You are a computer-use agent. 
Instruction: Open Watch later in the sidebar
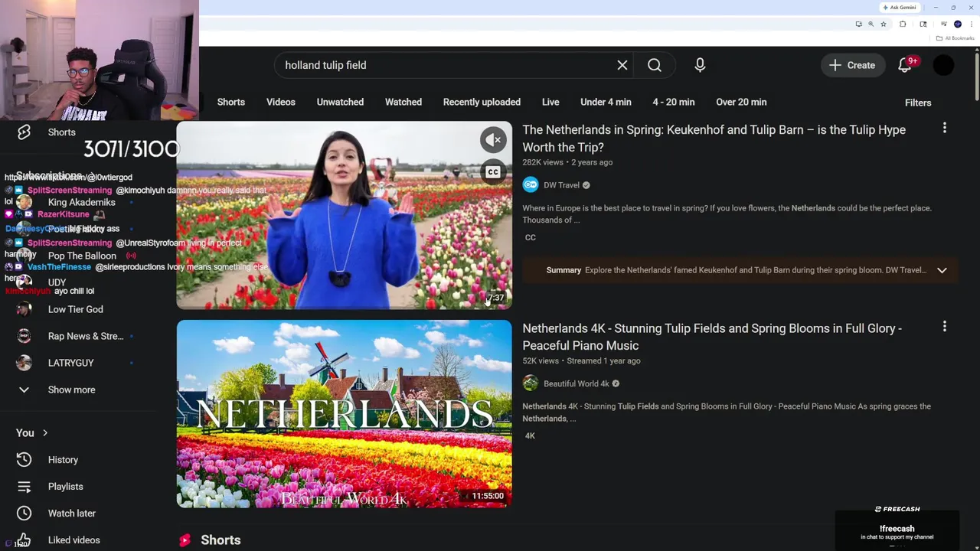coord(71,514)
